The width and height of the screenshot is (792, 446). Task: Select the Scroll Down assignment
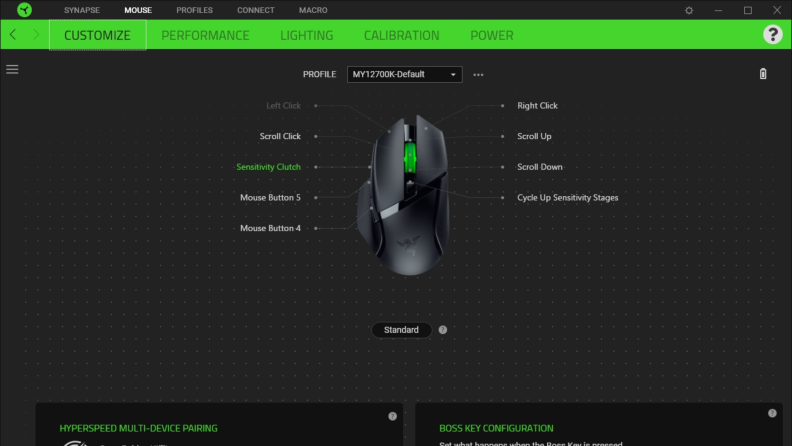point(539,167)
